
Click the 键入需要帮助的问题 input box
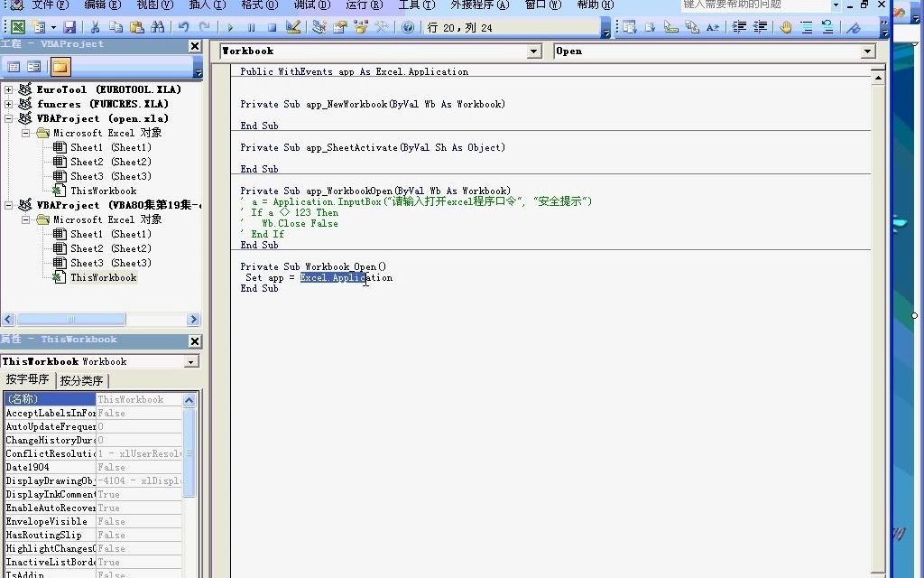click(x=756, y=6)
